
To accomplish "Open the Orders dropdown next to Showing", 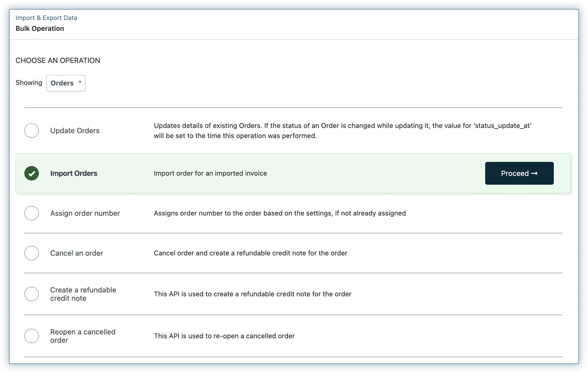I will 66,83.
